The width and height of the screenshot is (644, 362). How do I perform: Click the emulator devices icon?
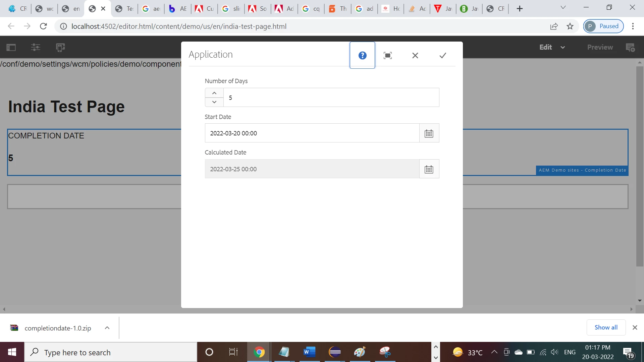(60, 47)
